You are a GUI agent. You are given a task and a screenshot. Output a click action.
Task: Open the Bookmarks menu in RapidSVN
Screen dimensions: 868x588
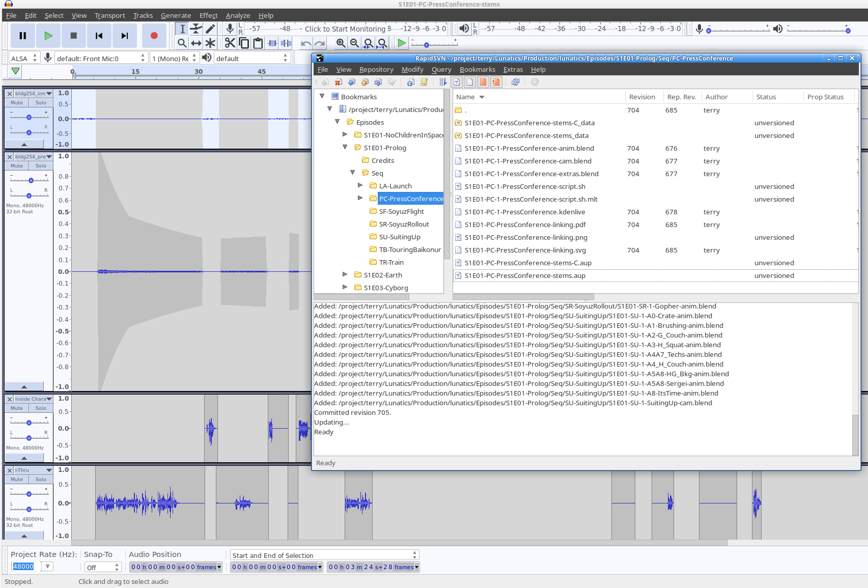click(x=477, y=70)
